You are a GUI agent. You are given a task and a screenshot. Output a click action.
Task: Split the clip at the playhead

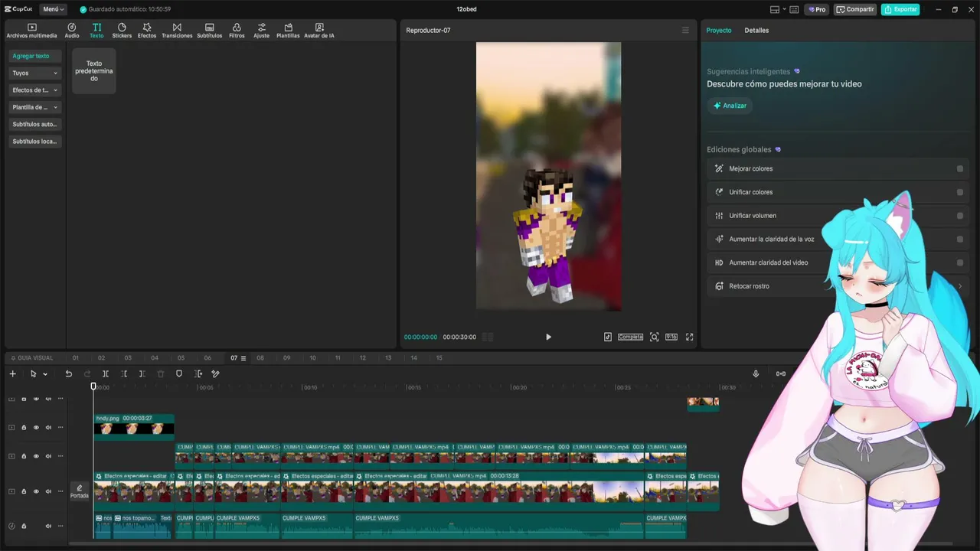click(x=106, y=373)
